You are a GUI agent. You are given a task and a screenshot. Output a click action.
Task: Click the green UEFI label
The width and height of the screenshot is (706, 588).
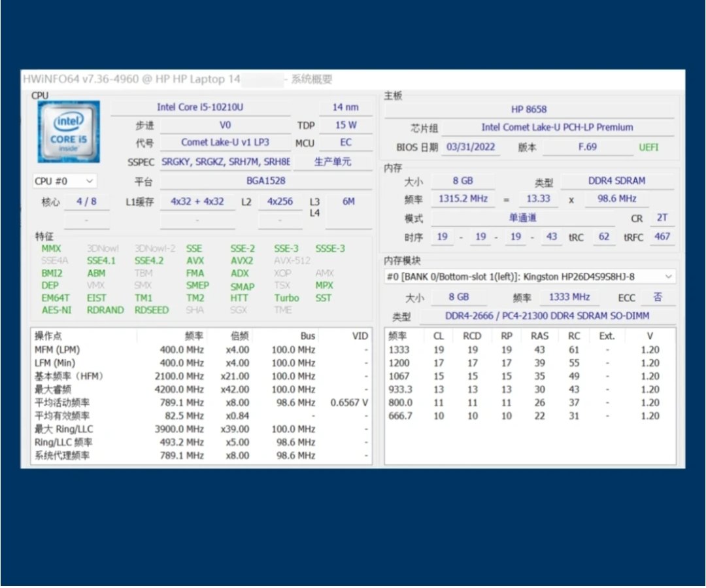(x=648, y=147)
